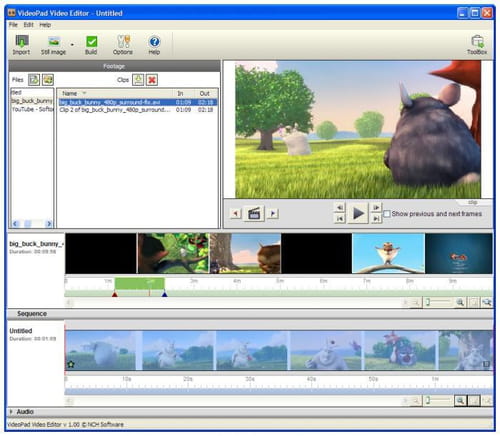Enable 'Show previous and next frames' checkbox
The height and width of the screenshot is (436, 500).
coord(387,214)
